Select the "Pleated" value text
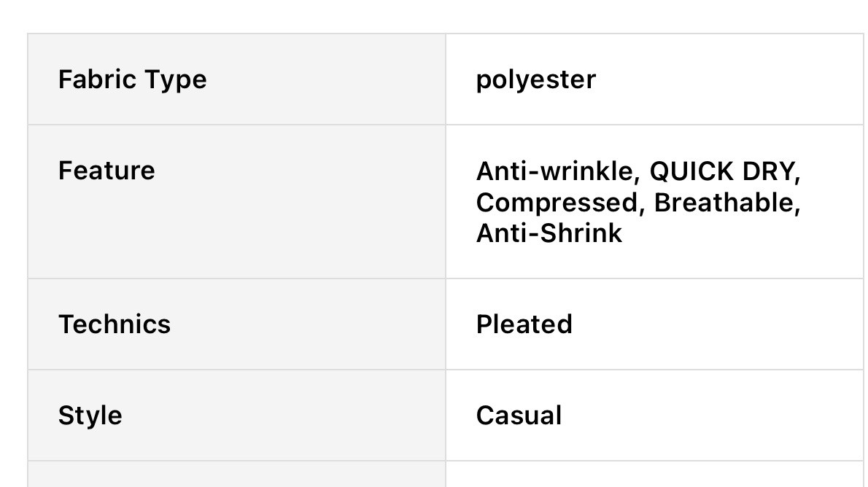The width and height of the screenshot is (868, 487). (x=524, y=324)
